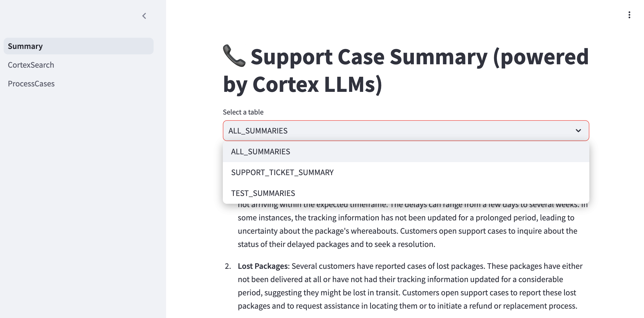The width and height of the screenshot is (644, 318).
Task: Open the app overflow menu at top right
Action: [x=629, y=15]
